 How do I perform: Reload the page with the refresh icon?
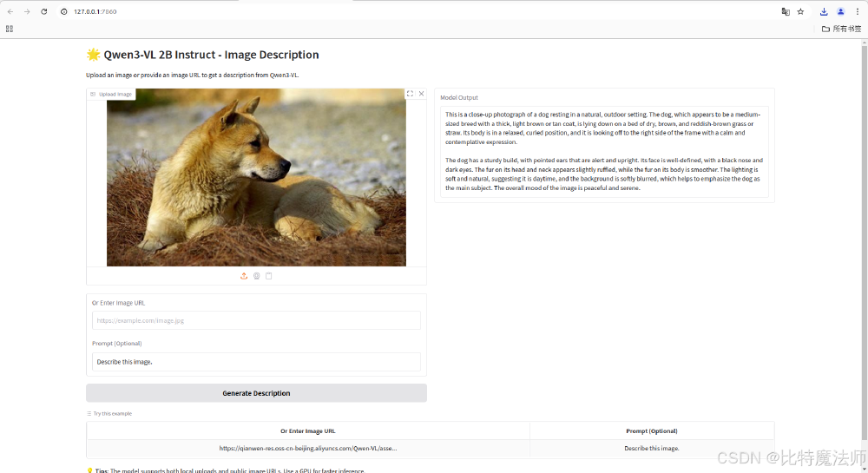[x=43, y=11]
